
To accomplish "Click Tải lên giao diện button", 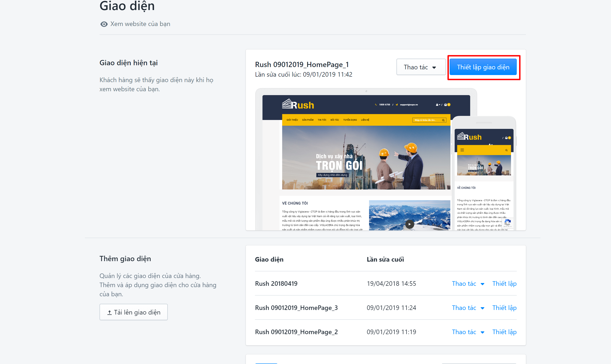I will (134, 312).
